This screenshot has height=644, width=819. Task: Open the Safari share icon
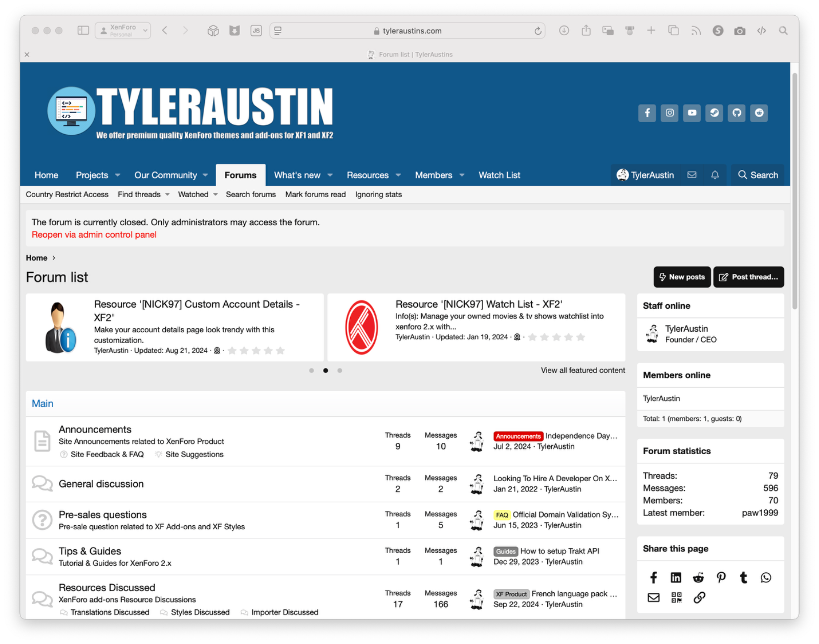point(586,31)
